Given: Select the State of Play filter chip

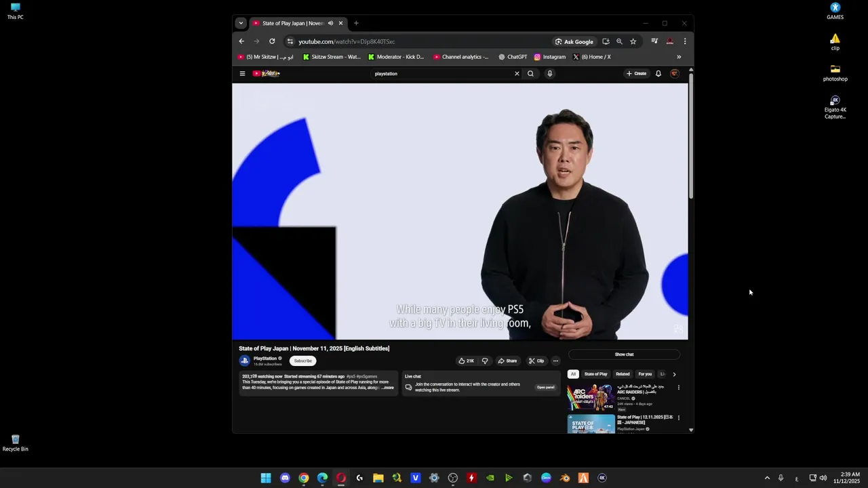Looking at the screenshot, I should 596,374.
